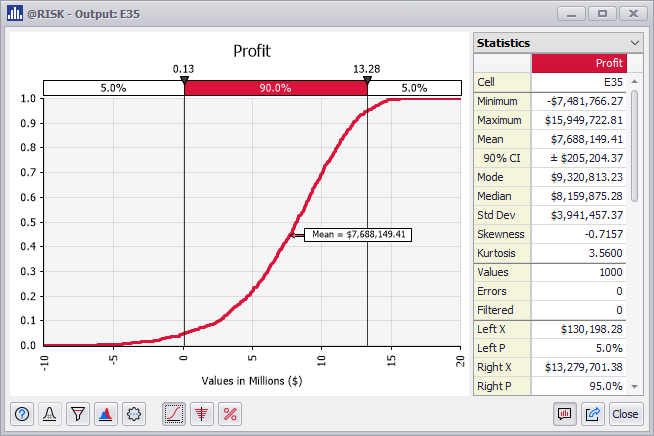Click the 90.0% red delimiter bar

click(x=275, y=88)
